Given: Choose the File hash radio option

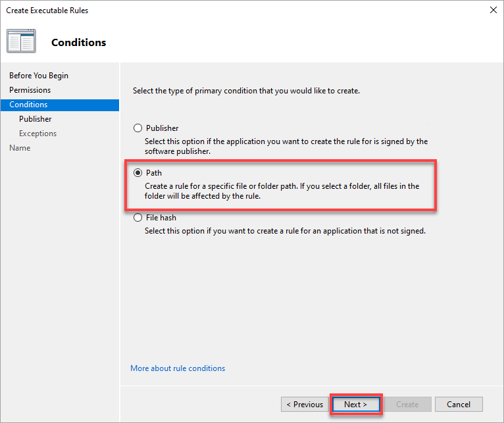Looking at the screenshot, I should click(x=138, y=218).
